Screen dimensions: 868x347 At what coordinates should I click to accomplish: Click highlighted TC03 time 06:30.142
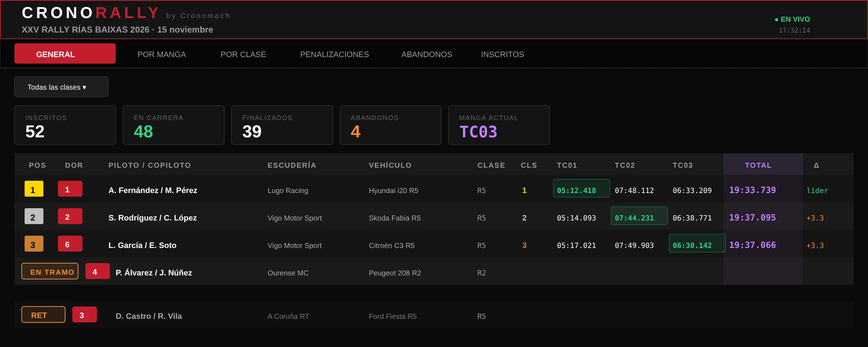point(697,243)
